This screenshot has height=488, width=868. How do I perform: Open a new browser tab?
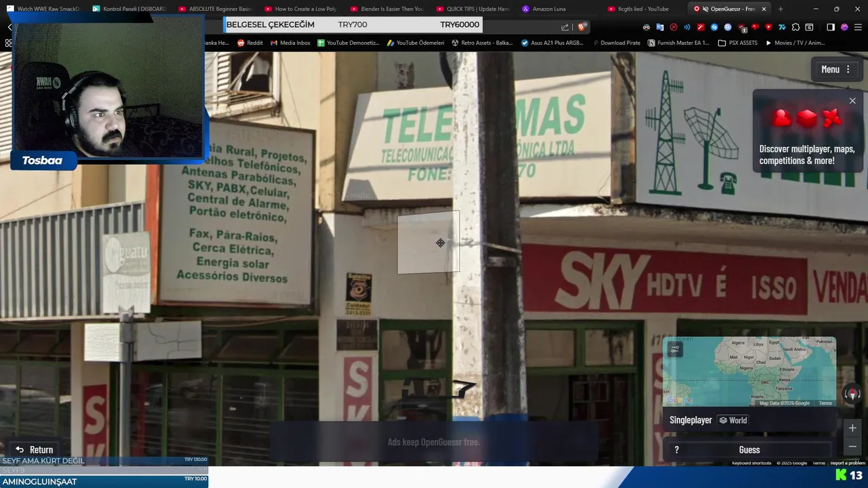tap(781, 9)
